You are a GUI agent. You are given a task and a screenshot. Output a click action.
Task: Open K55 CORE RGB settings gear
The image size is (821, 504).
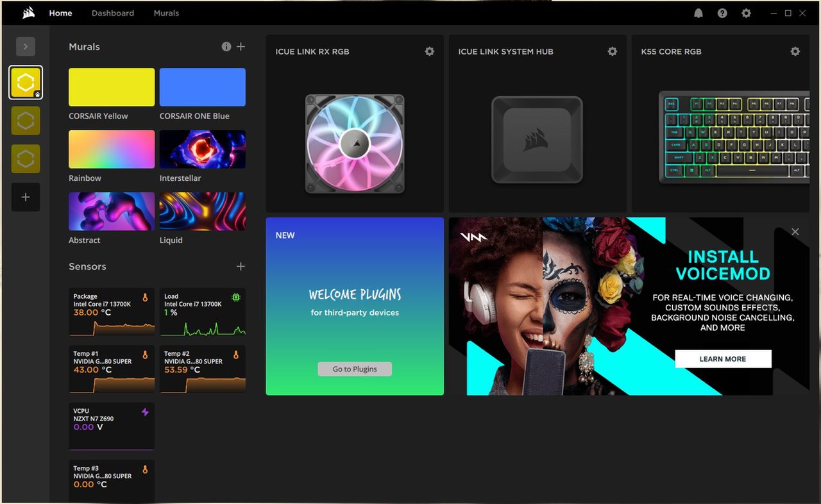795,51
